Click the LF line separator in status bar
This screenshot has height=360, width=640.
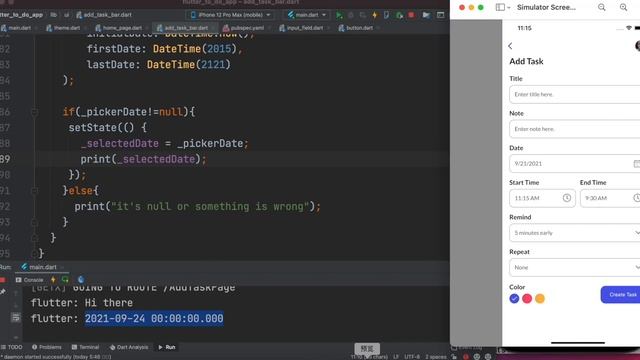point(396,357)
